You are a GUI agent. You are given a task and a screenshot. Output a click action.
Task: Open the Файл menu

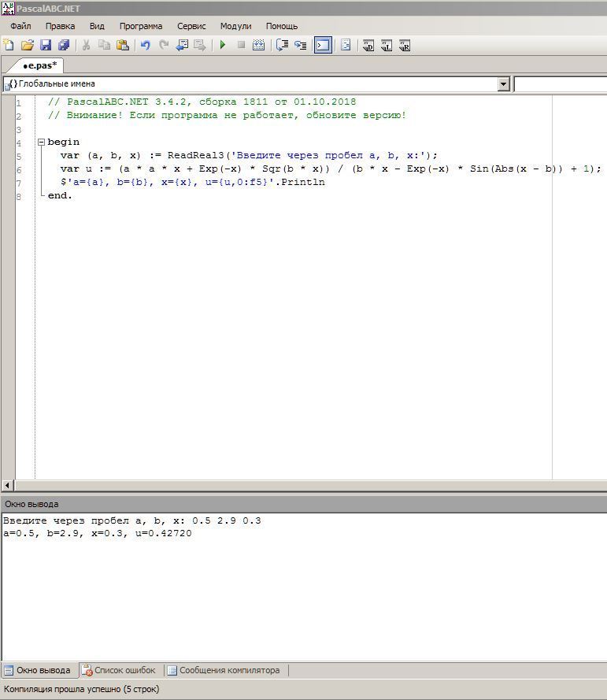20,26
